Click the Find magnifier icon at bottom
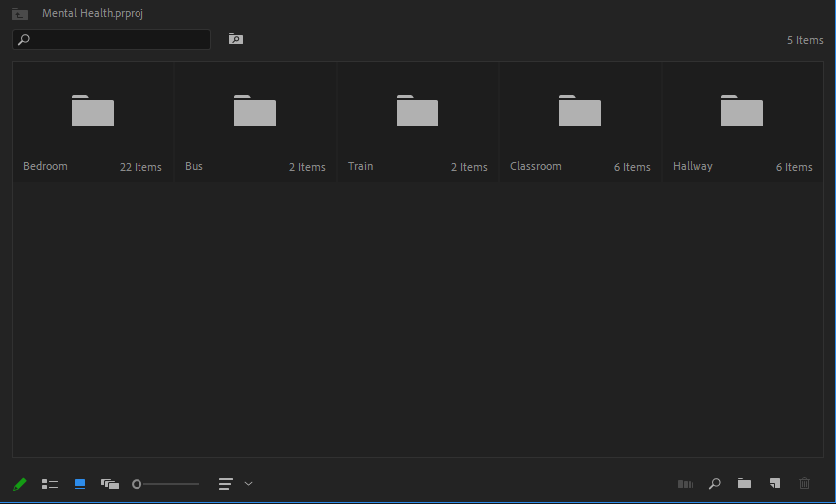Image resolution: width=836 pixels, height=504 pixels. coord(715,484)
